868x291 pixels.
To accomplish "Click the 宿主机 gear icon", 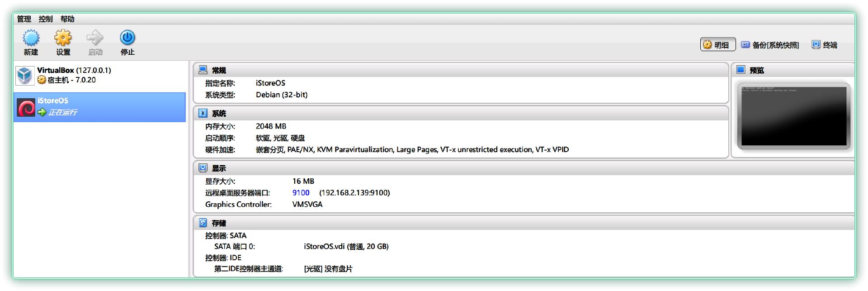I will [x=42, y=80].
